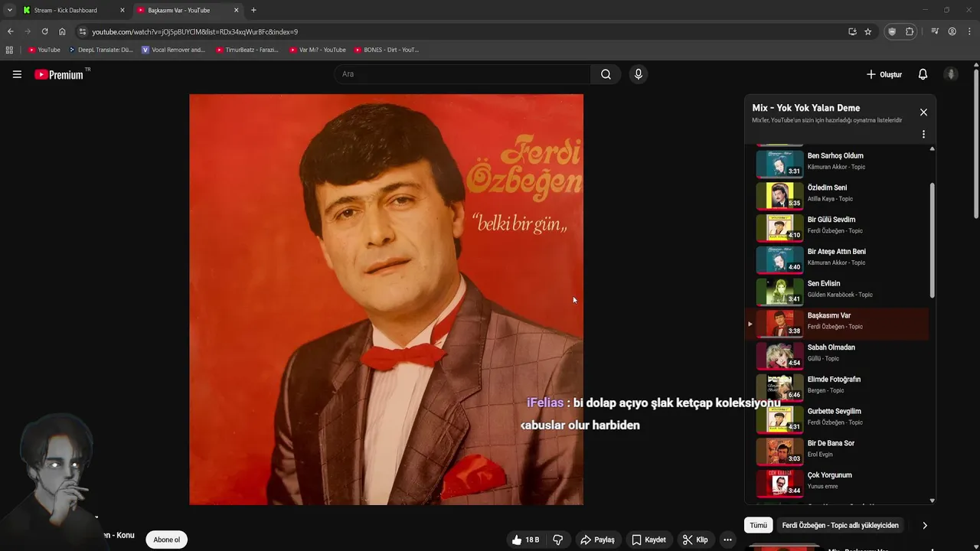
Task: Create a clip with Klip button
Action: click(x=695, y=540)
